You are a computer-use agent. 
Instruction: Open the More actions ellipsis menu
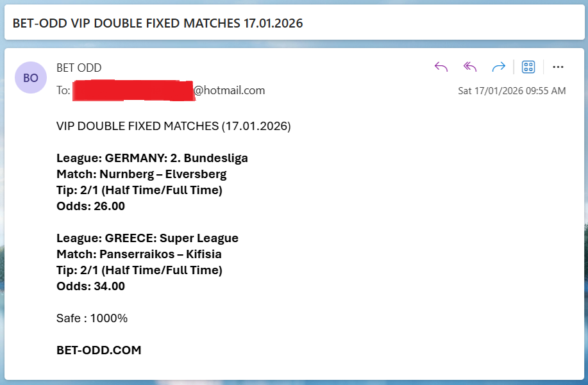[558, 67]
